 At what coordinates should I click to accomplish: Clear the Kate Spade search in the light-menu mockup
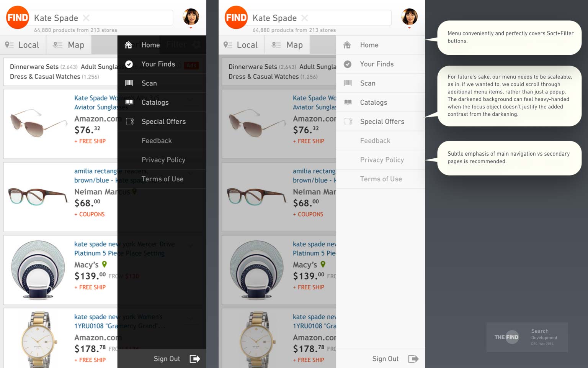(305, 18)
